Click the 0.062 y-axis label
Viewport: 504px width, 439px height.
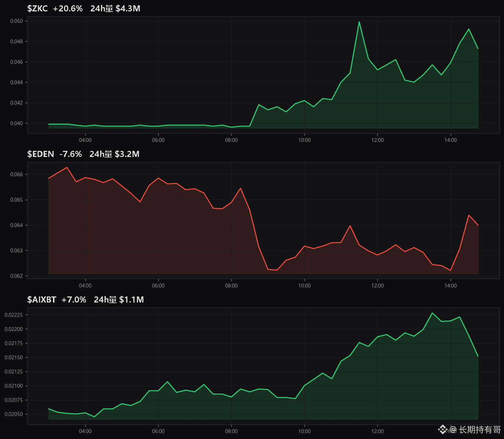16,276
